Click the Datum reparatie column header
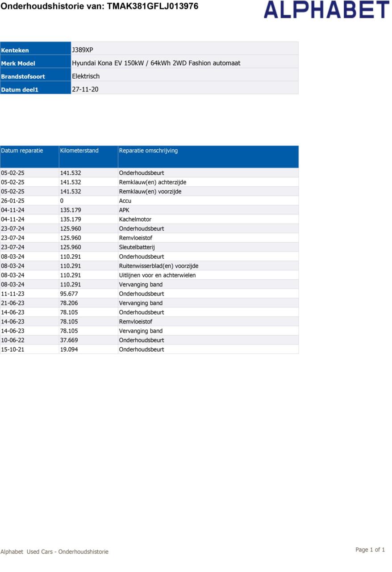Screen dimensions: 392x572 tap(22, 151)
